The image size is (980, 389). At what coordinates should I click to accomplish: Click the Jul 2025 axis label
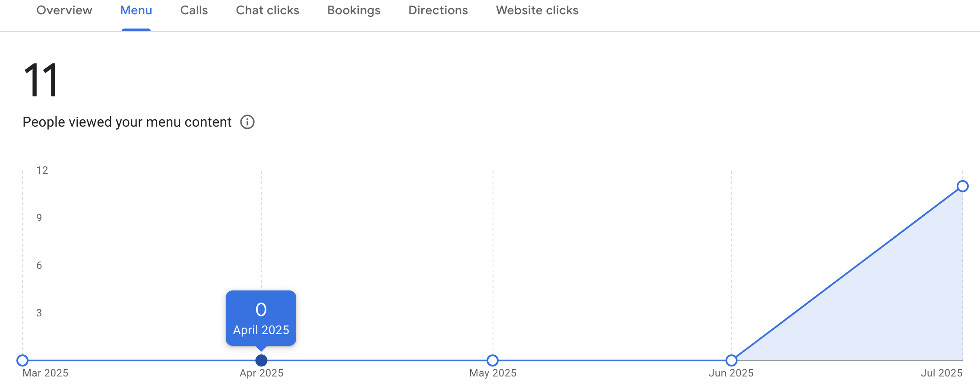pos(942,373)
